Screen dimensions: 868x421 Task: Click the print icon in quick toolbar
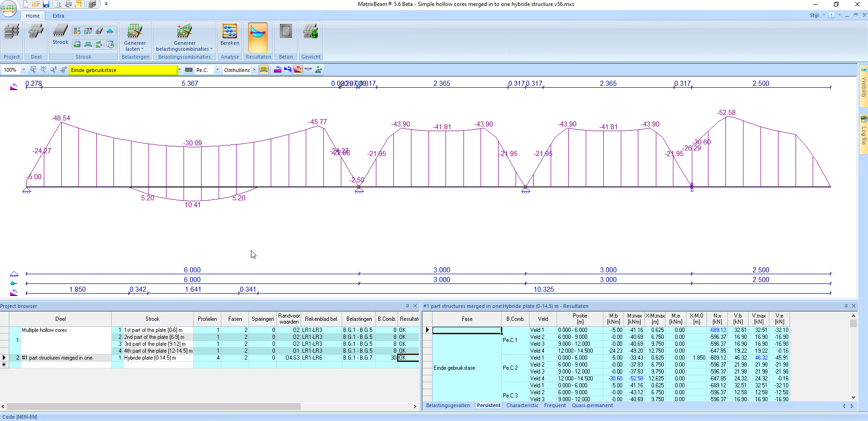68,4
